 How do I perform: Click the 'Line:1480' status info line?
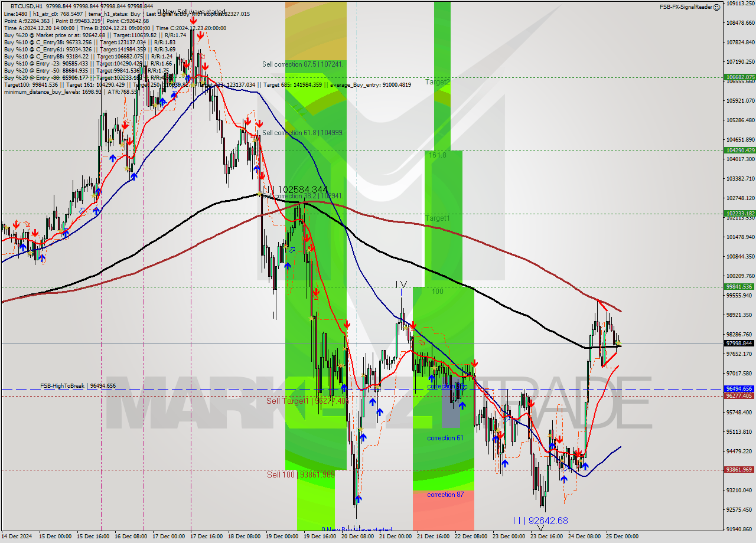[x=126, y=14]
